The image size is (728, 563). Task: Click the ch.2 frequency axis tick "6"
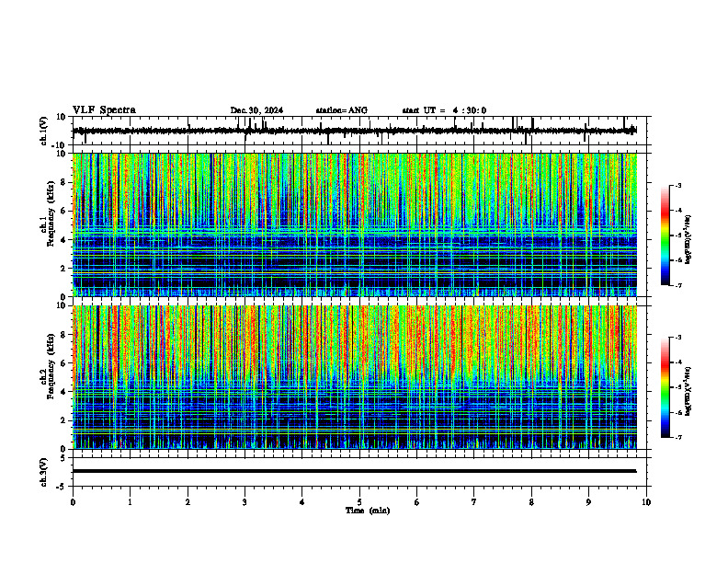click(63, 363)
